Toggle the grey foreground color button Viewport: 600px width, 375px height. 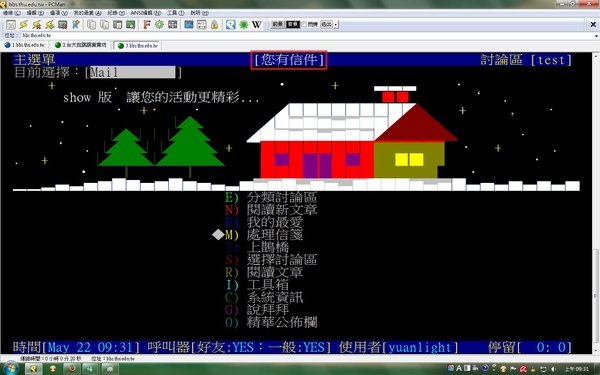tap(277, 24)
